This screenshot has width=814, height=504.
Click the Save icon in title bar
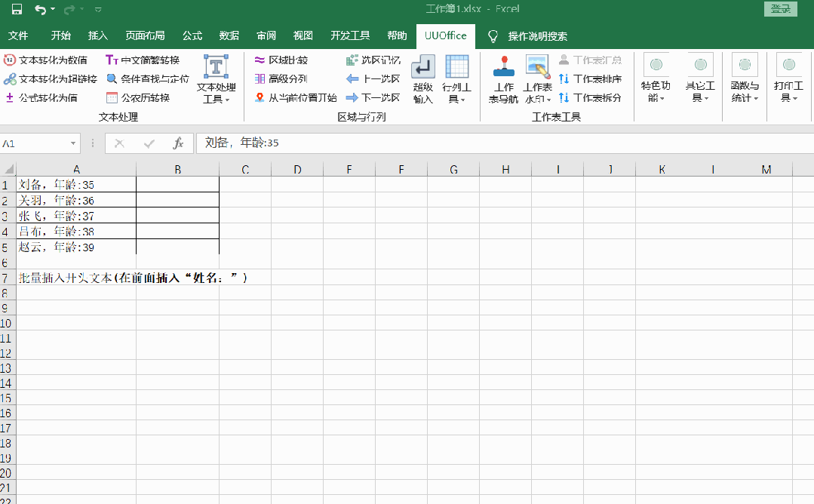17,9
